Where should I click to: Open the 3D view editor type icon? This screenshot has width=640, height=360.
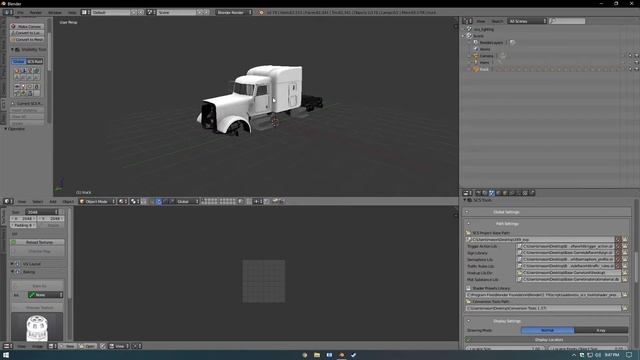(x=8, y=201)
